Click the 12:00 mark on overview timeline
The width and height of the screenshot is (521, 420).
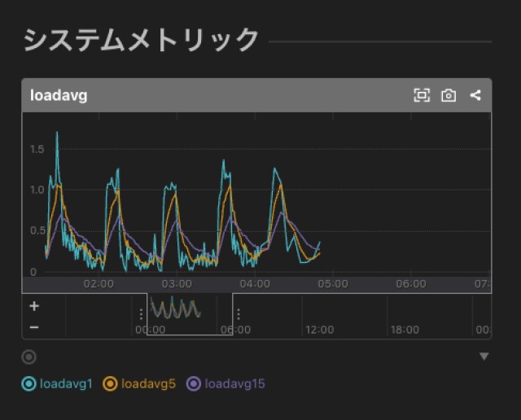coord(319,330)
